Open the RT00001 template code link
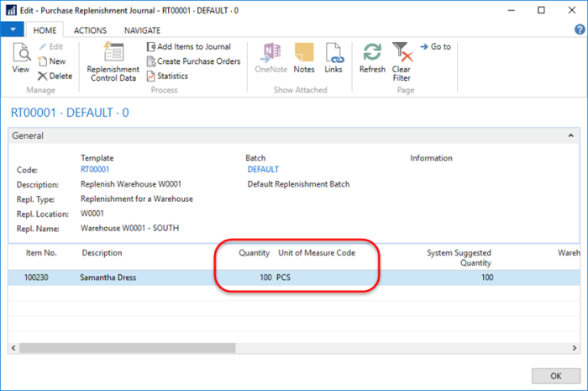Viewport: 588px width, 391px height. coord(95,170)
